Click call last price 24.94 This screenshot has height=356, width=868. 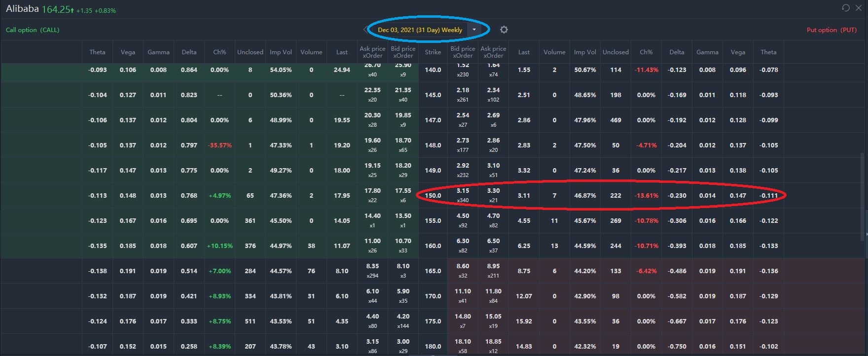click(x=342, y=70)
